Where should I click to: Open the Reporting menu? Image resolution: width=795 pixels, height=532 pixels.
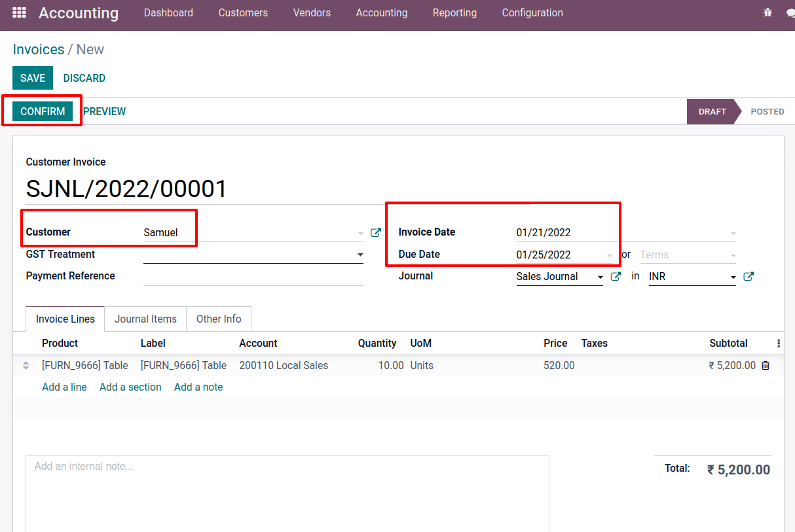coord(454,13)
